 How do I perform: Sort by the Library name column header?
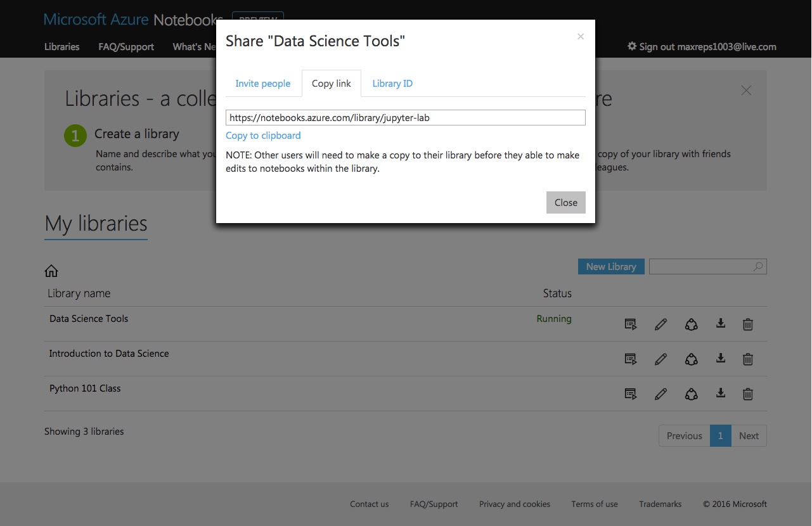[79, 293]
